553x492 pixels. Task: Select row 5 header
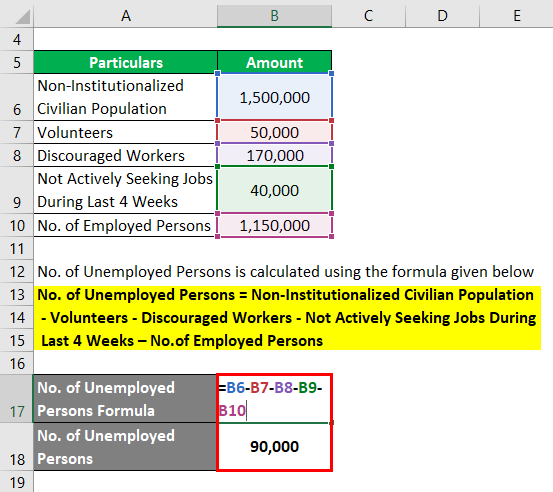pyautogui.click(x=17, y=62)
